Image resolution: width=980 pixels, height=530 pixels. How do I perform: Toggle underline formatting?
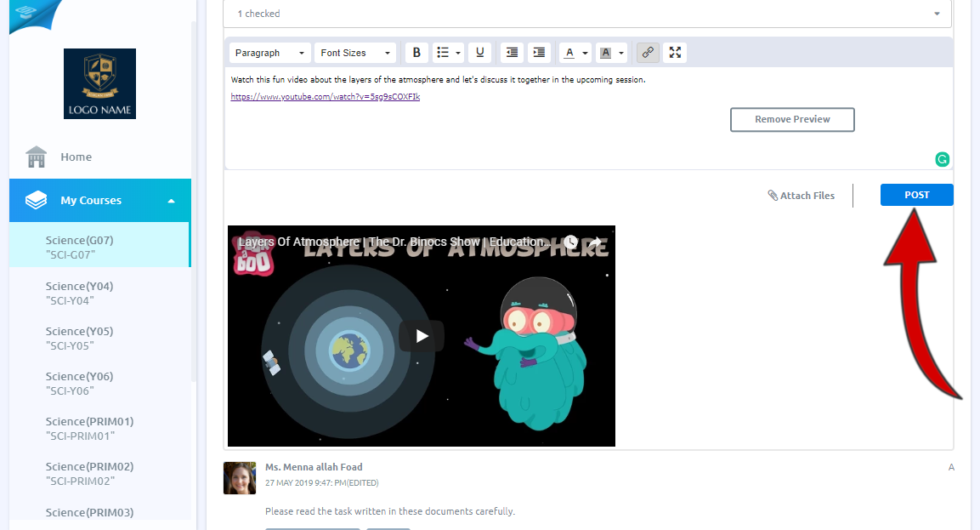pos(479,53)
